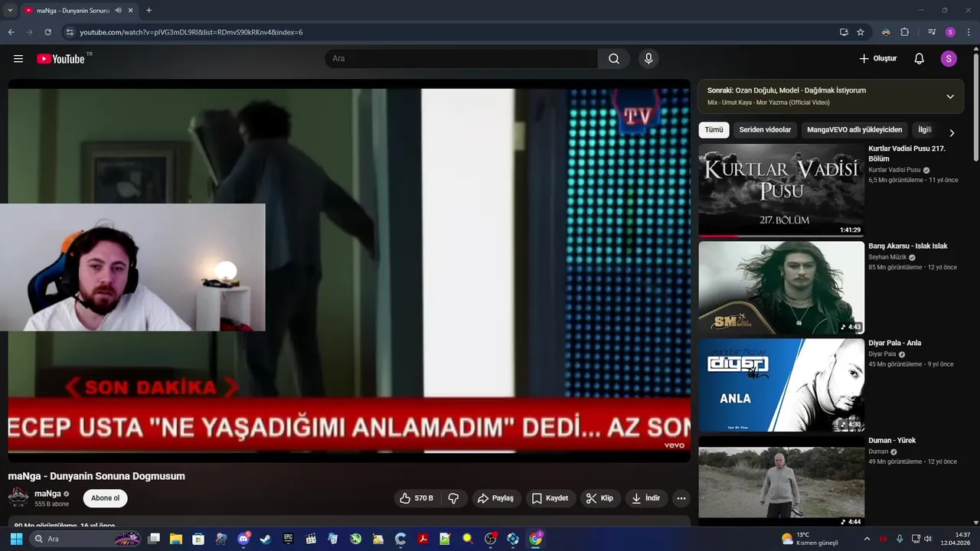Viewport: 980px width, 551px height.
Task: Open the Chrome tab search dropdown
Action: 10,11
